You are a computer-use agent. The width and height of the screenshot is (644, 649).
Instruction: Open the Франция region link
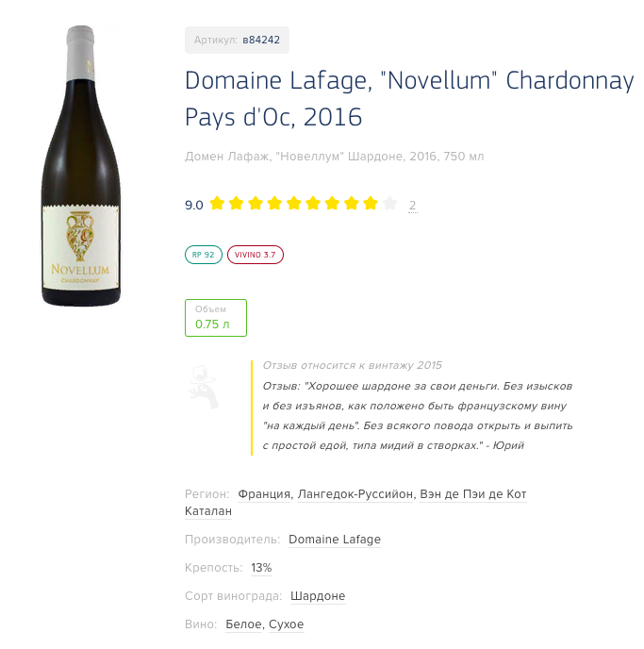pos(264,494)
